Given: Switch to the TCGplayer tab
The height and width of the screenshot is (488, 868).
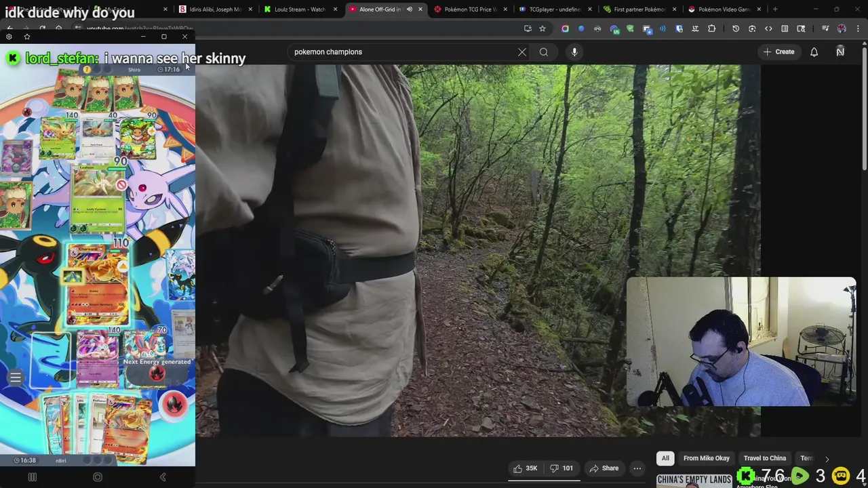Looking at the screenshot, I should click(555, 9).
